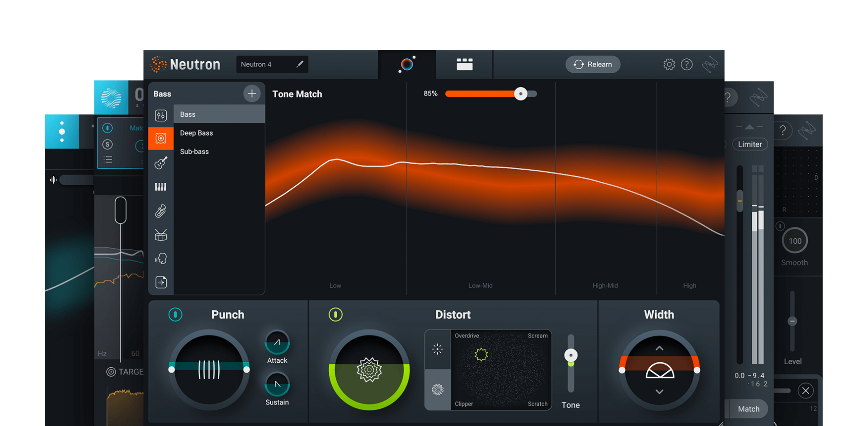Switch to the detailed modules view tab
This screenshot has height=426, width=868.
(x=464, y=65)
